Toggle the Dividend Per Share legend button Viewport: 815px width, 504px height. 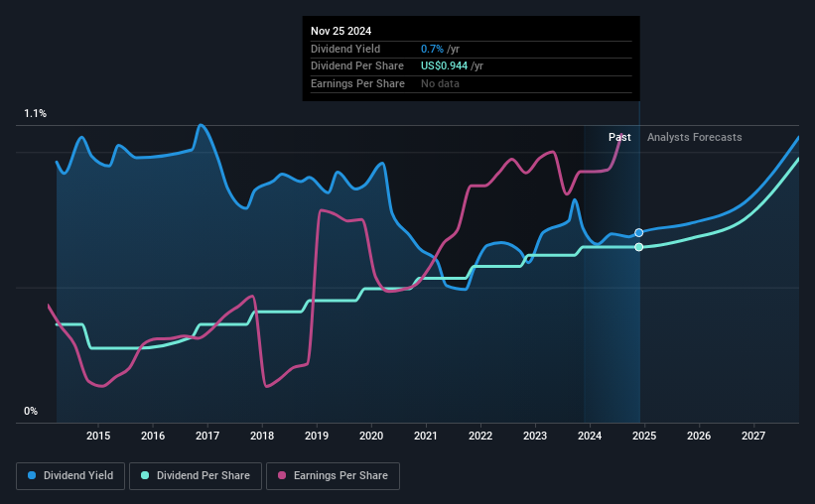click(196, 476)
